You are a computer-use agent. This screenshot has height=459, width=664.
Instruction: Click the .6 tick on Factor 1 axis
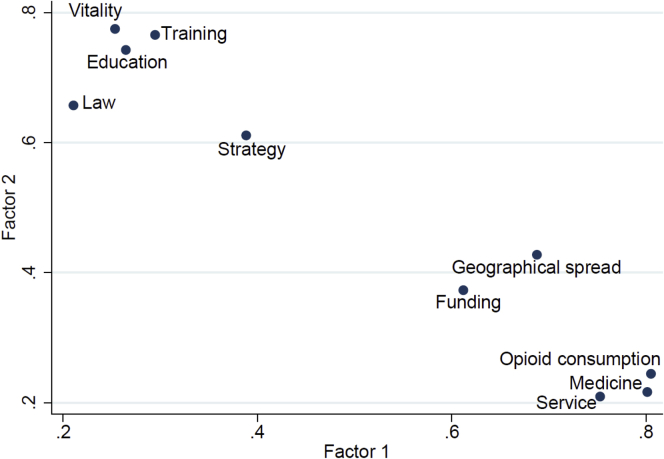pyautogui.click(x=452, y=432)
